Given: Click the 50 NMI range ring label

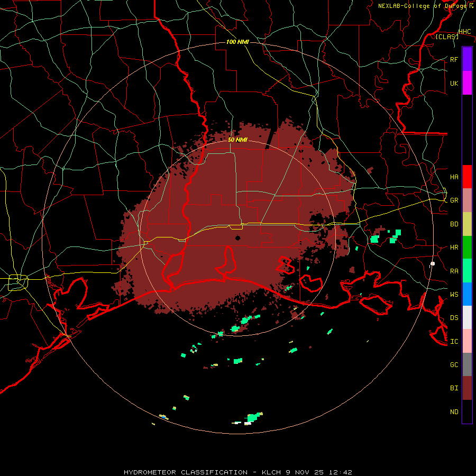Looking at the screenshot, I should pos(237,140).
